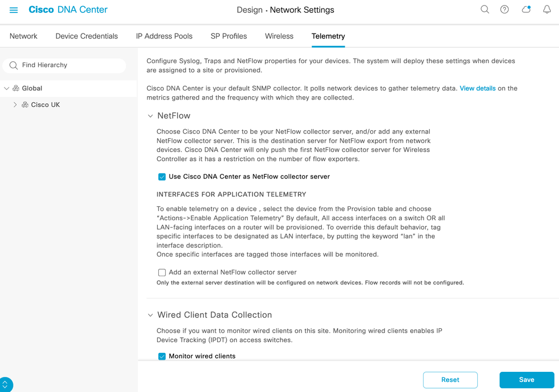Open the hamburger navigation menu
The width and height of the screenshot is (559, 392).
click(x=13, y=10)
